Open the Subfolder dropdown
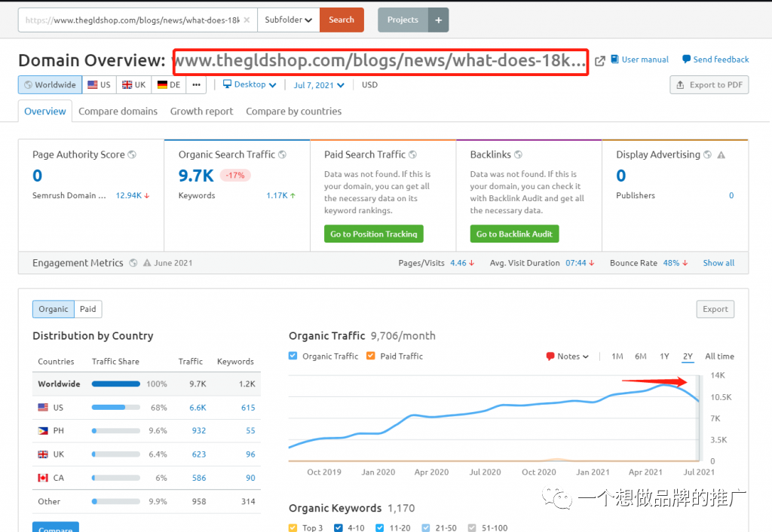The width and height of the screenshot is (772, 532). (289, 20)
